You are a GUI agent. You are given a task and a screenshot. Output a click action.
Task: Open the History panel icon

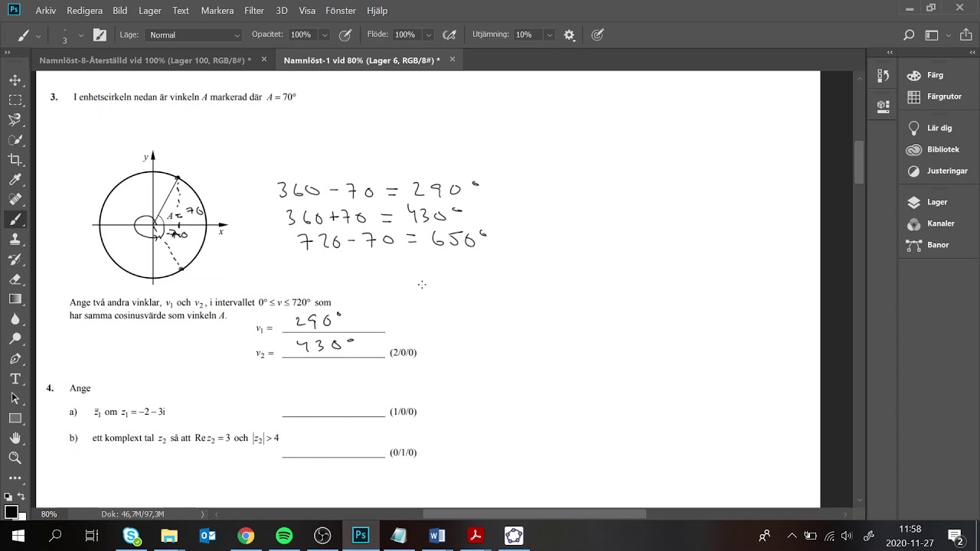coord(883,76)
